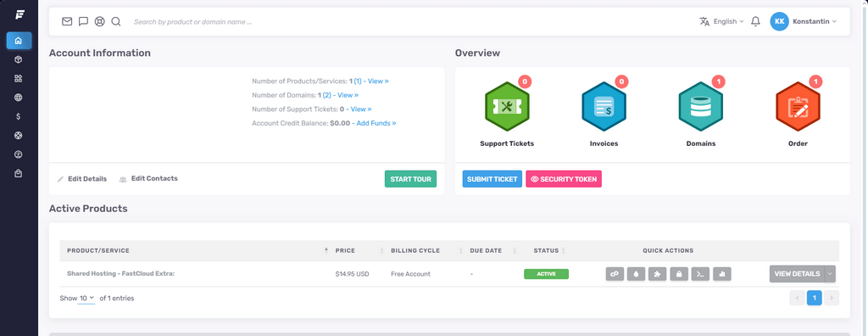Click the envelope mail icon in top bar

pyautogui.click(x=67, y=21)
